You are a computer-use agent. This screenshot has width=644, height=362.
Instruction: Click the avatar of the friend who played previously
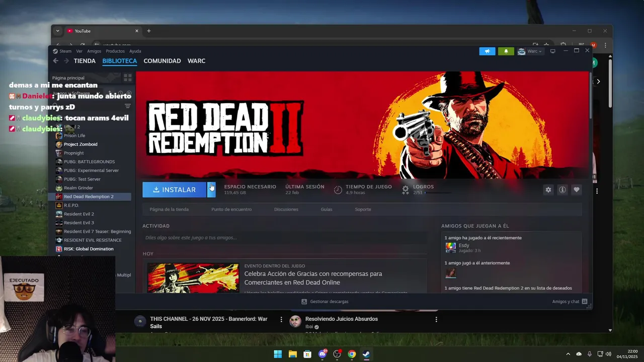coord(451,273)
